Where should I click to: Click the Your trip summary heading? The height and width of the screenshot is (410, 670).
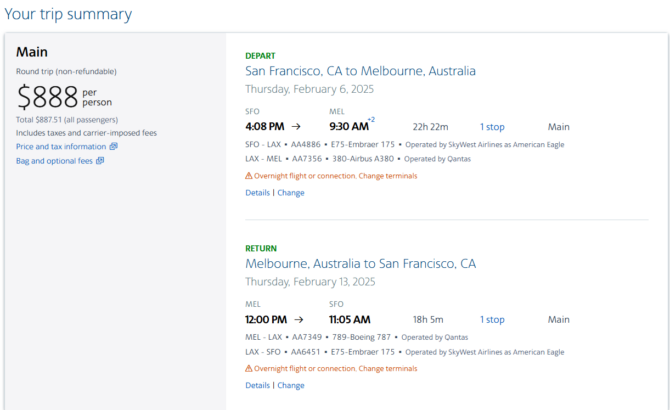[x=68, y=14]
